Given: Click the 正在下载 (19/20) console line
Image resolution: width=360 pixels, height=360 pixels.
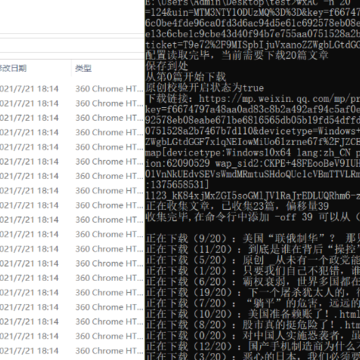Looking at the screenshot, I should point(253,293).
